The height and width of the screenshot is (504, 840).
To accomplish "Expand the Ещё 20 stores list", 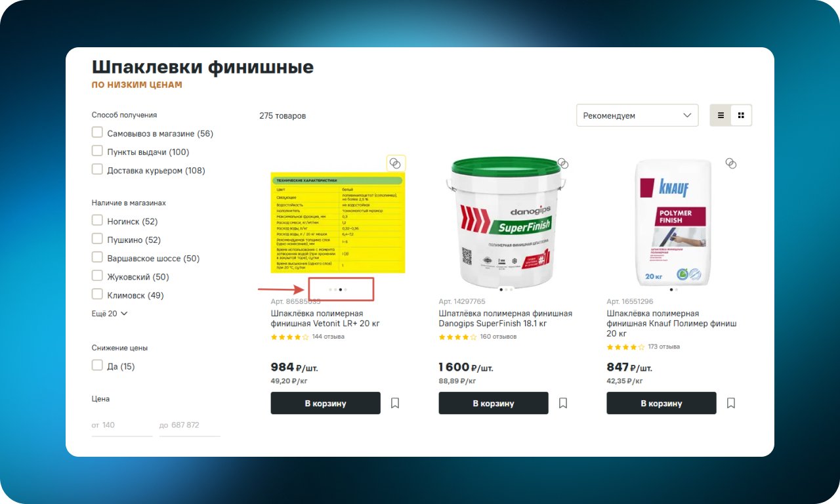I will [110, 314].
